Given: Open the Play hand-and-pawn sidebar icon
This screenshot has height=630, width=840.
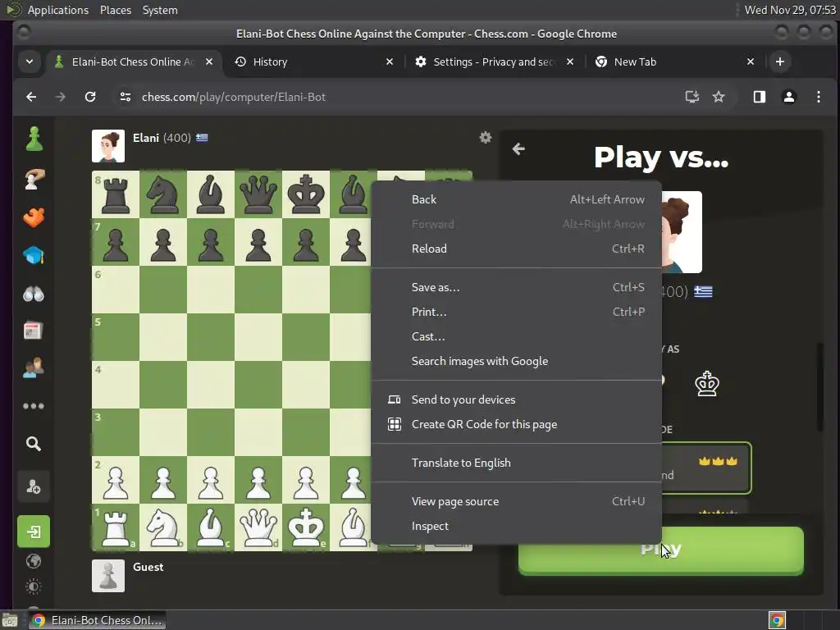Looking at the screenshot, I should [x=34, y=178].
